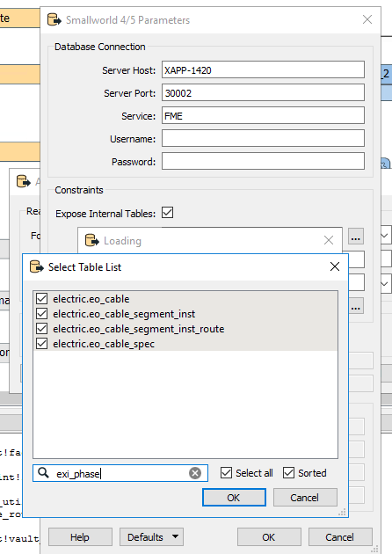392x554 pixels.
Task: Click the Server Port field
Action: point(263,93)
